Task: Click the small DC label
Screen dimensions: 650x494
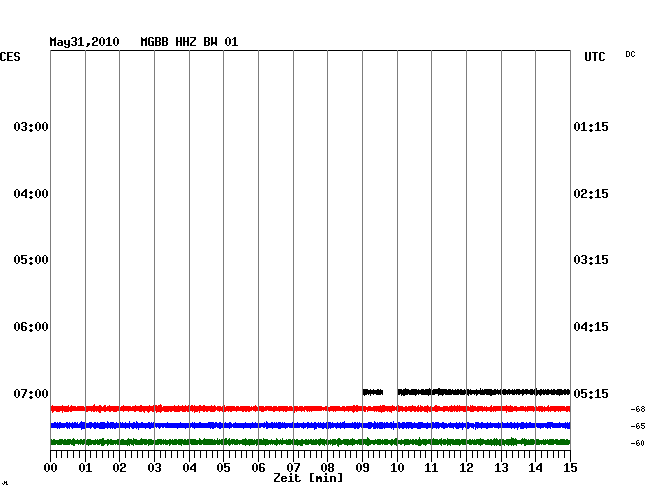Action: coord(630,54)
